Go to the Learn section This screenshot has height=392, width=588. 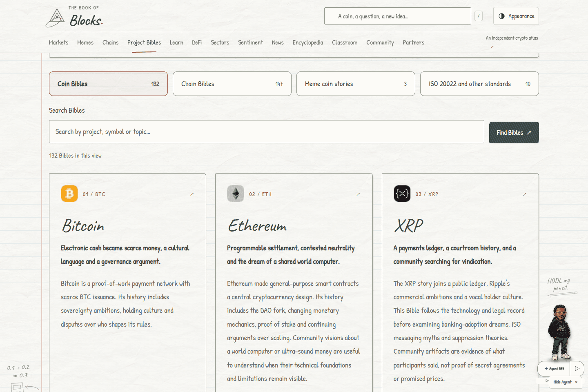click(x=176, y=42)
